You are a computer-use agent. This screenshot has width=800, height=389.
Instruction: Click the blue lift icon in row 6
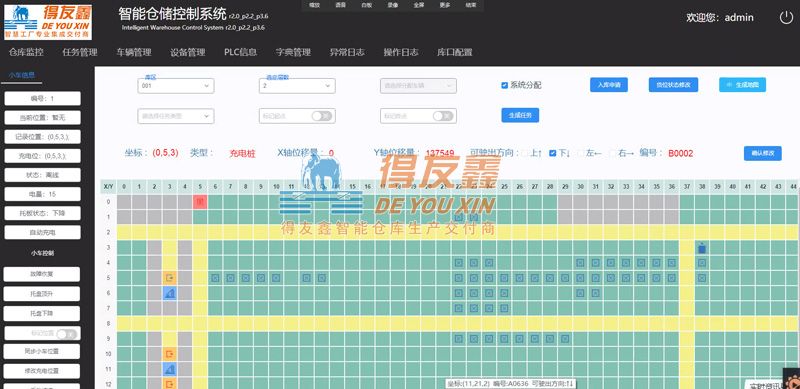(170, 293)
